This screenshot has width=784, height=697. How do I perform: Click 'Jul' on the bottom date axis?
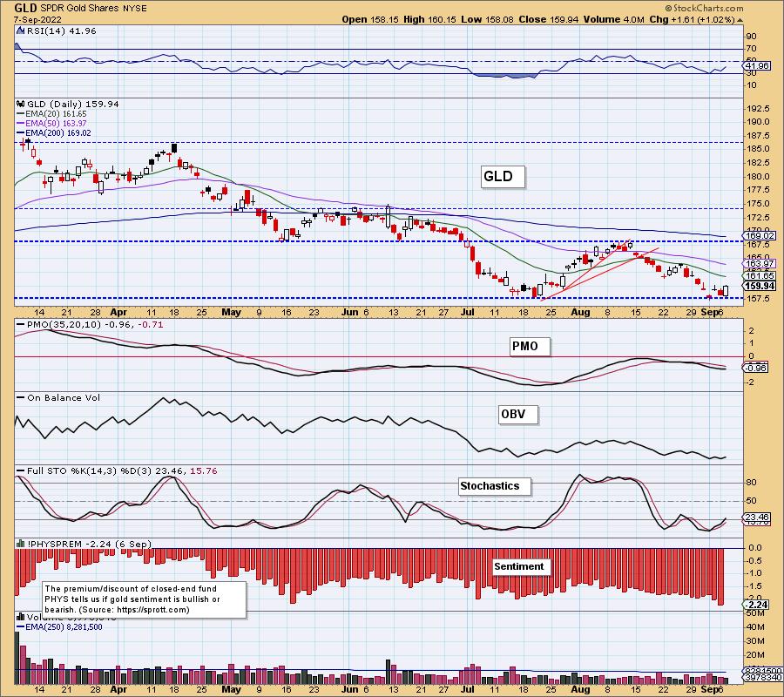[467, 689]
